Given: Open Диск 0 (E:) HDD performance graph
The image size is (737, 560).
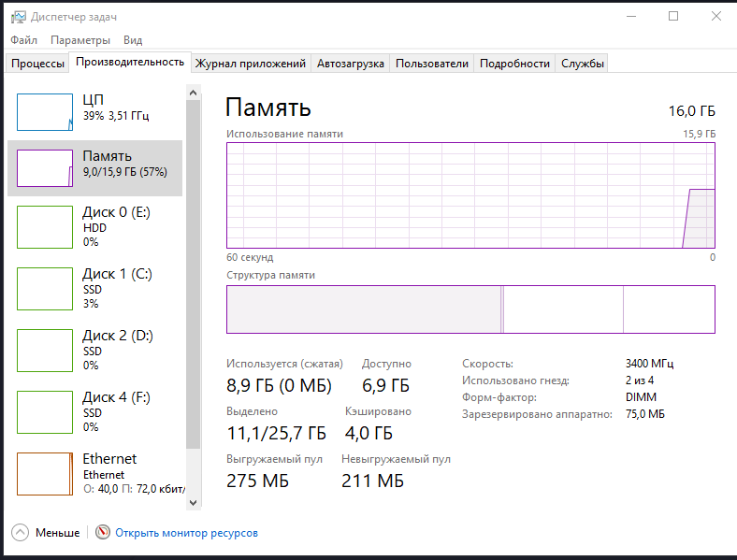Looking at the screenshot, I should click(45, 225).
